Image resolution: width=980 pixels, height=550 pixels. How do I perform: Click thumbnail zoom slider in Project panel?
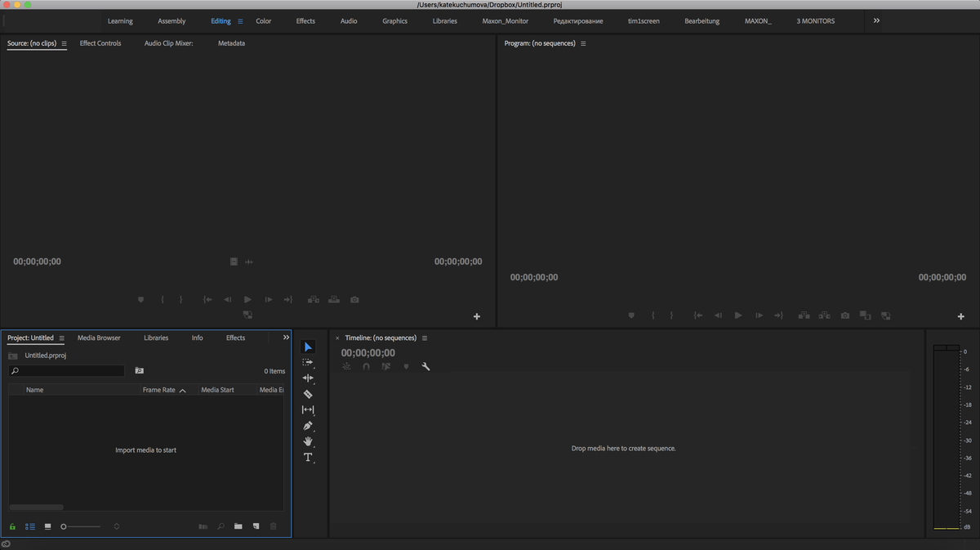click(x=80, y=526)
